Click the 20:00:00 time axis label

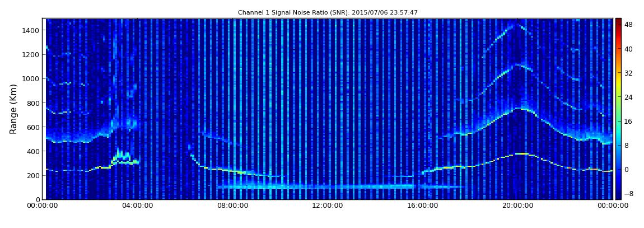517,206
